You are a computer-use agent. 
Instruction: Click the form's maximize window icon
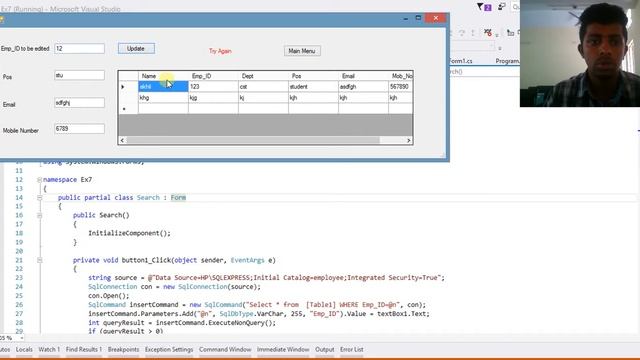tap(418, 18)
